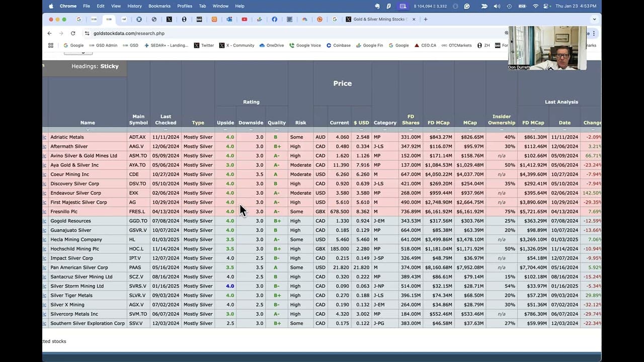Click the SVRS.V symbol cell

pos(137,286)
